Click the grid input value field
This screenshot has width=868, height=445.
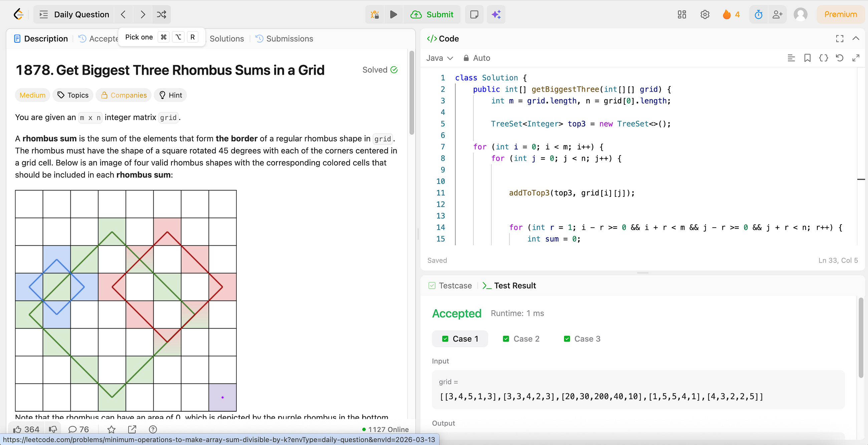pyautogui.click(x=639, y=390)
